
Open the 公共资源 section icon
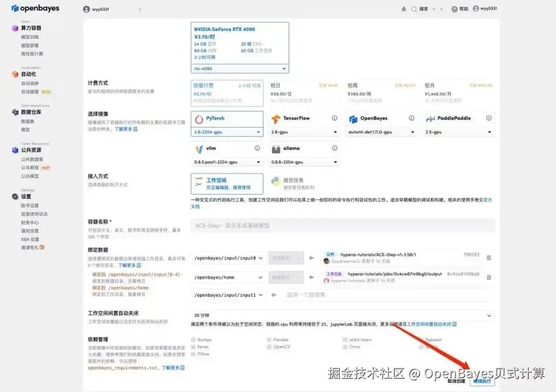point(15,150)
